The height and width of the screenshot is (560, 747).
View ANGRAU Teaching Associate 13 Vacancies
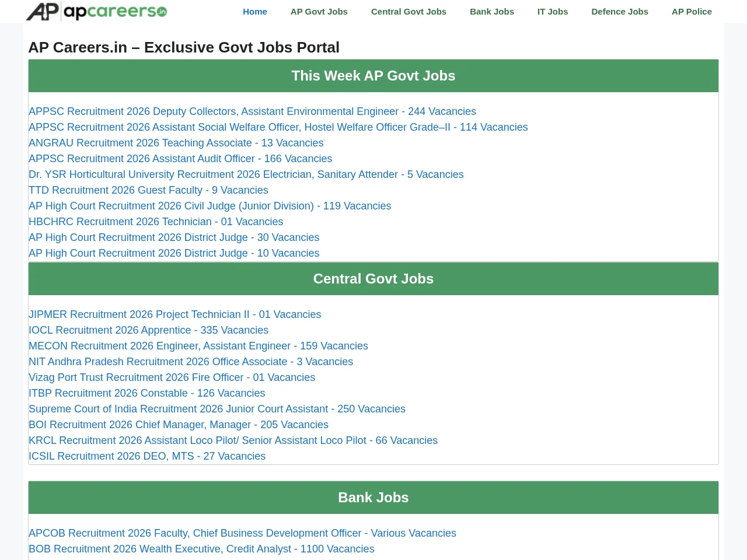click(176, 143)
